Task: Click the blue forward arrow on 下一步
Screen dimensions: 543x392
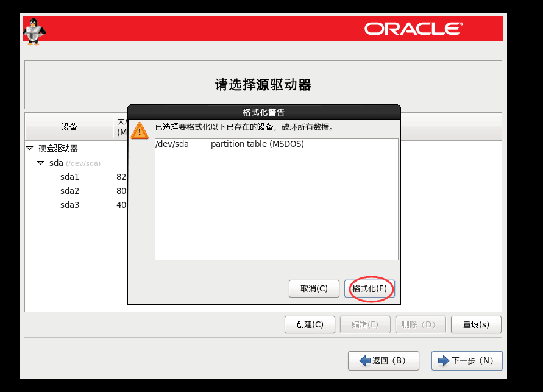Action: tap(443, 361)
